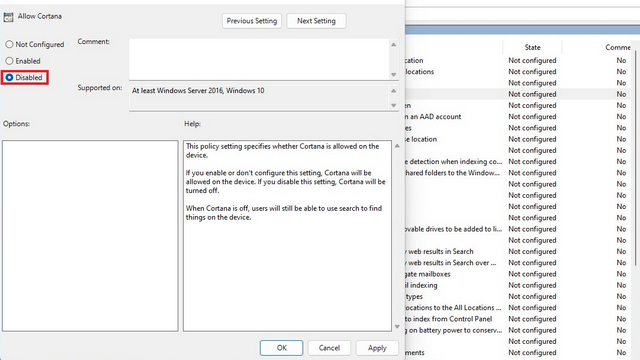This screenshot has height=360, width=640.
Task: Select the 'on battery power to conserv...' row
Action: click(518, 330)
